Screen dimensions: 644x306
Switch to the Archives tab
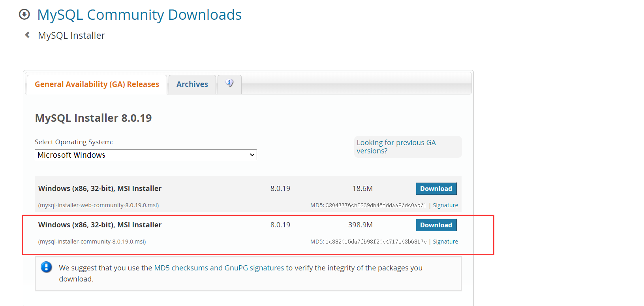(192, 84)
